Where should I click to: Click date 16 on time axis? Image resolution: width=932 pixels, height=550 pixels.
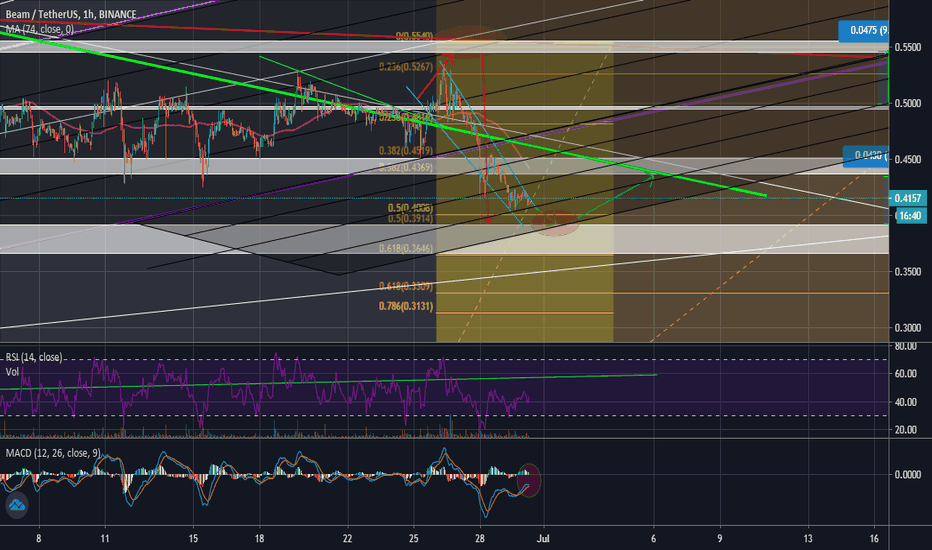(x=874, y=539)
